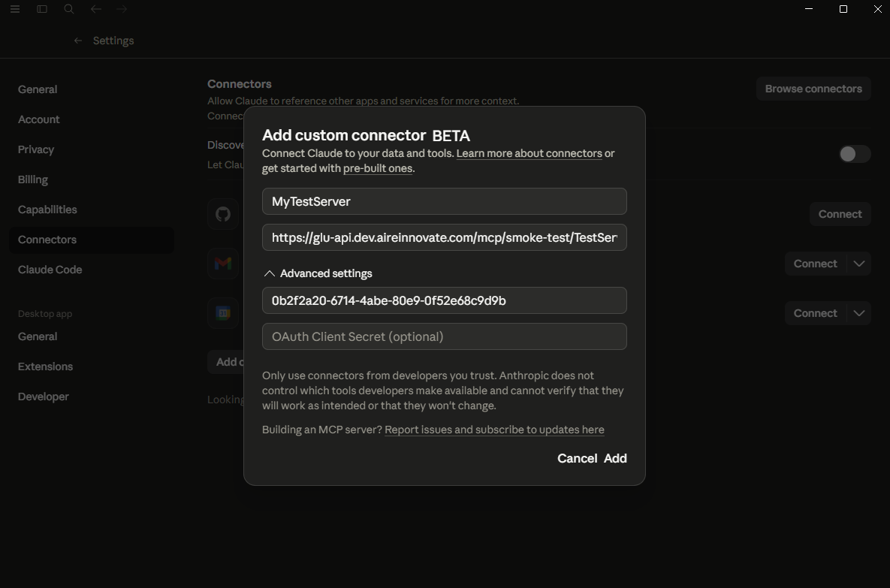Connect the GitHub connector
This screenshot has width=890, height=588.
point(840,214)
